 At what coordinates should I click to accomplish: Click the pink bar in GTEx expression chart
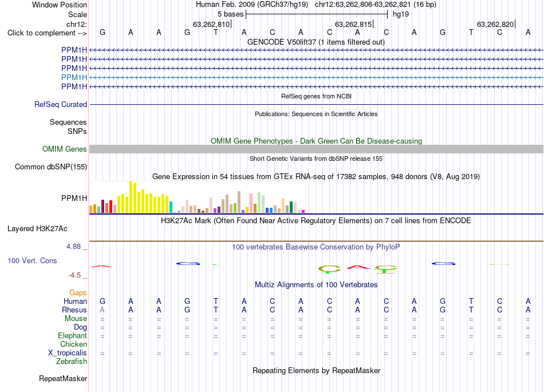pyautogui.click(x=251, y=204)
